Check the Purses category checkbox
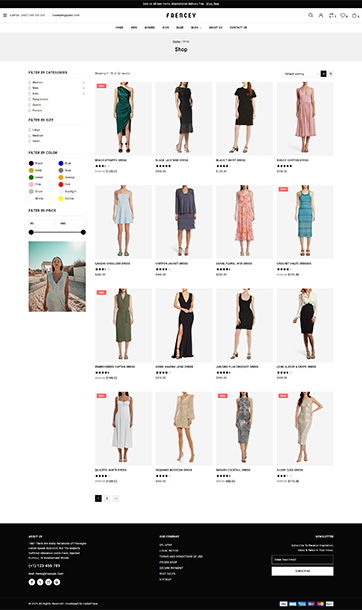 30,110
